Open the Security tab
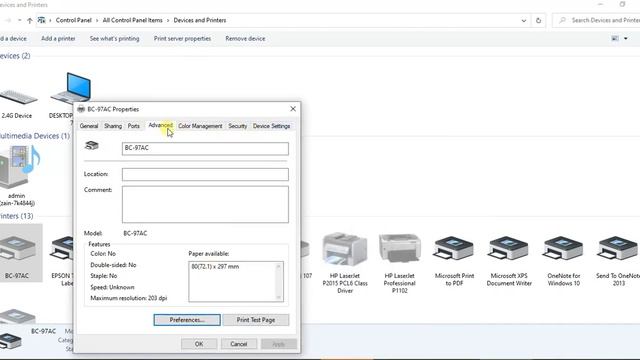This screenshot has height=360, width=640. click(x=238, y=126)
